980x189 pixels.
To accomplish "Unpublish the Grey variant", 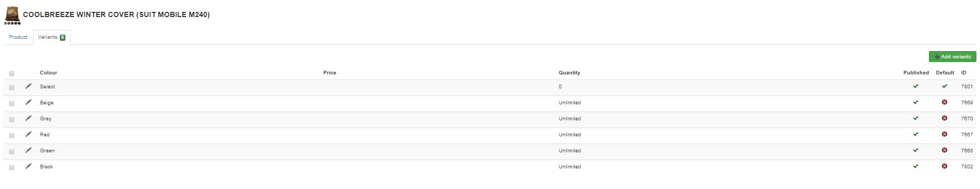I will [x=916, y=118].
